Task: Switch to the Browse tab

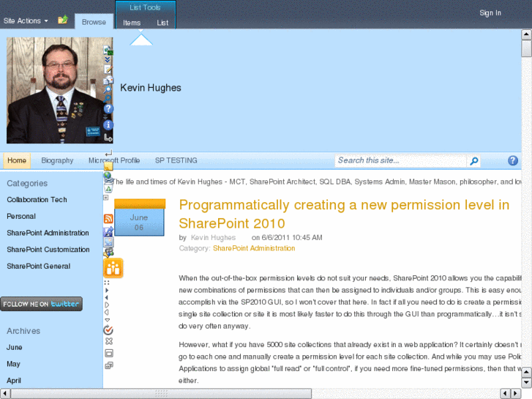Action: point(94,22)
